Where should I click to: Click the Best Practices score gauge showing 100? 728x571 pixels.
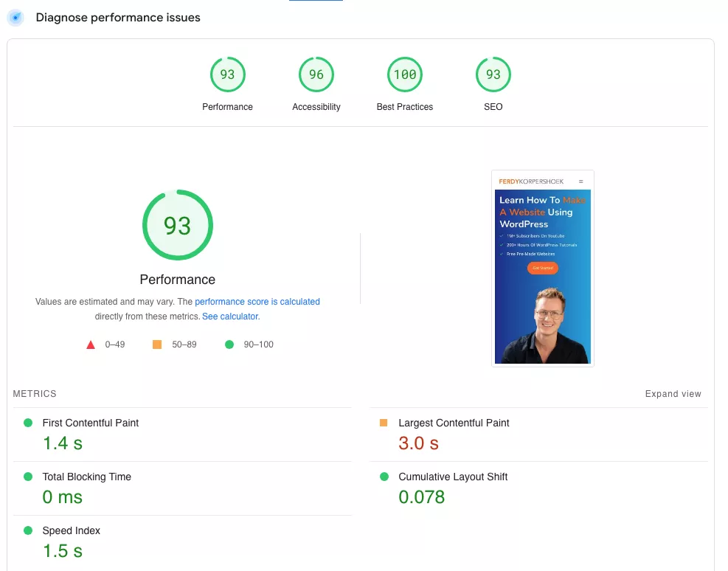404,74
